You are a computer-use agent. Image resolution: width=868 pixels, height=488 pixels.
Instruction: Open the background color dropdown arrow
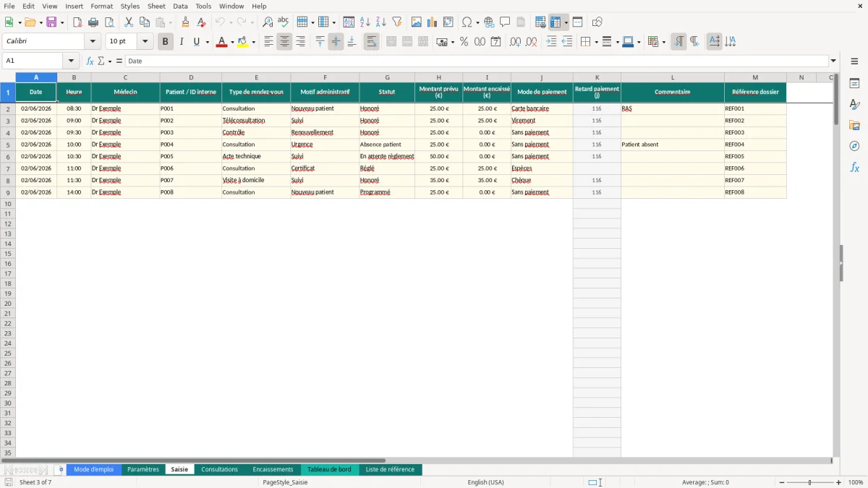point(253,42)
